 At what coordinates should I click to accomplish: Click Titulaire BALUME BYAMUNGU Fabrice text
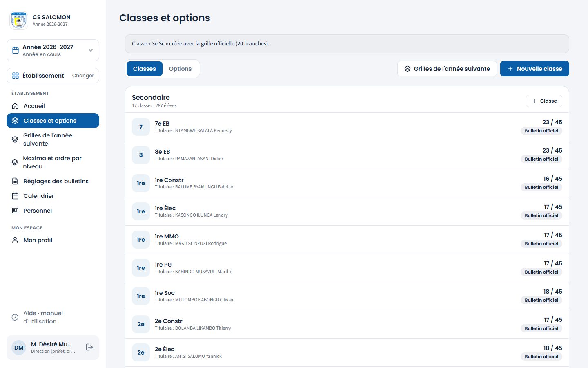pos(194,187)
